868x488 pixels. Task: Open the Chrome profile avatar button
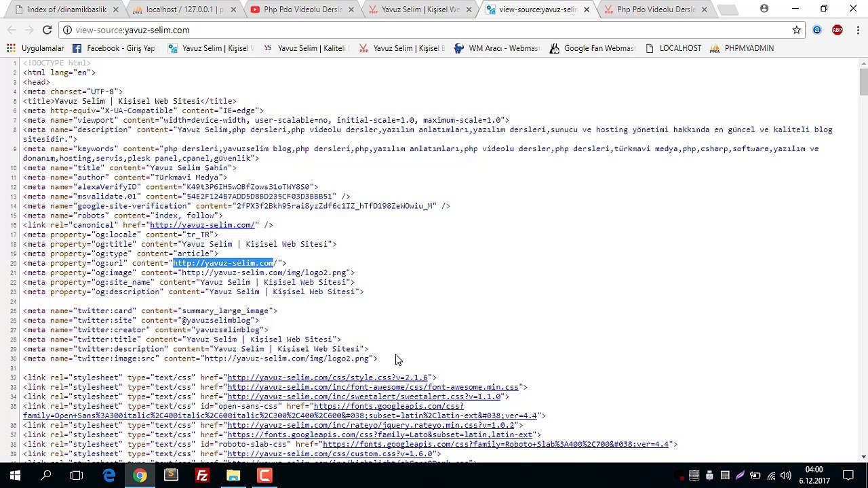pyautogui.click(x=764, y=9)
